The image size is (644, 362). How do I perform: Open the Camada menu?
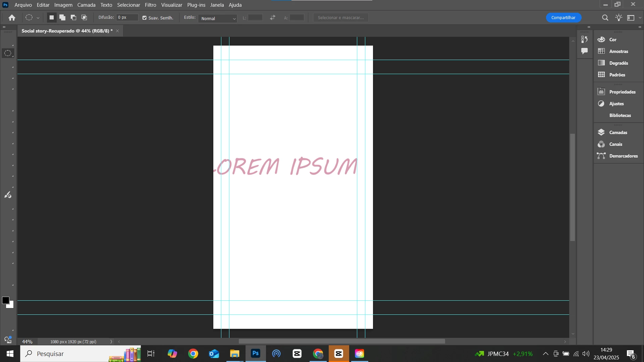[x=86, y=5]
